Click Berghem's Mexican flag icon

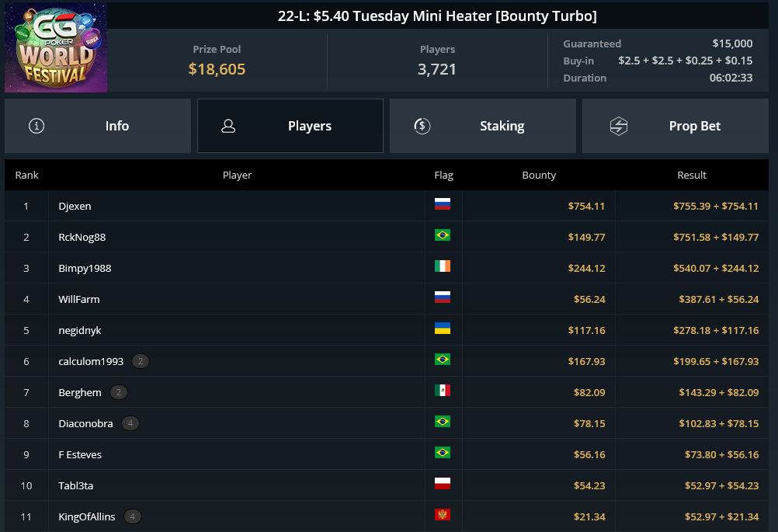coord(443,391)
